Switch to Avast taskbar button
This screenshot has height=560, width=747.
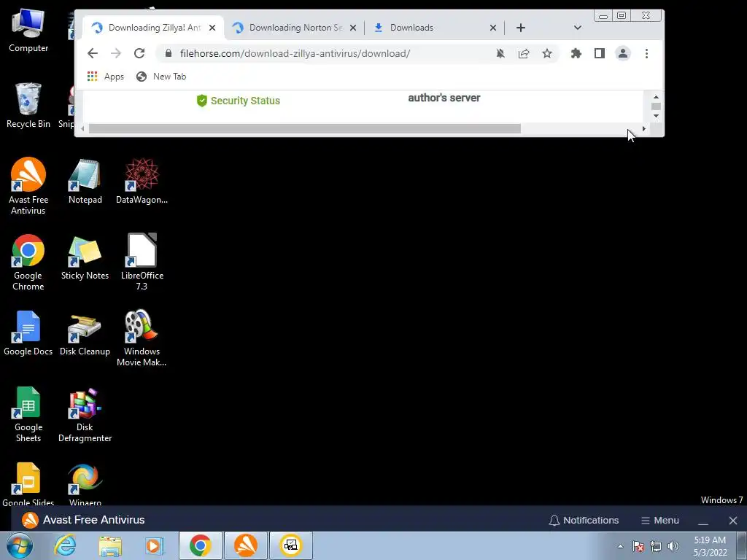[x=246, y=545]
